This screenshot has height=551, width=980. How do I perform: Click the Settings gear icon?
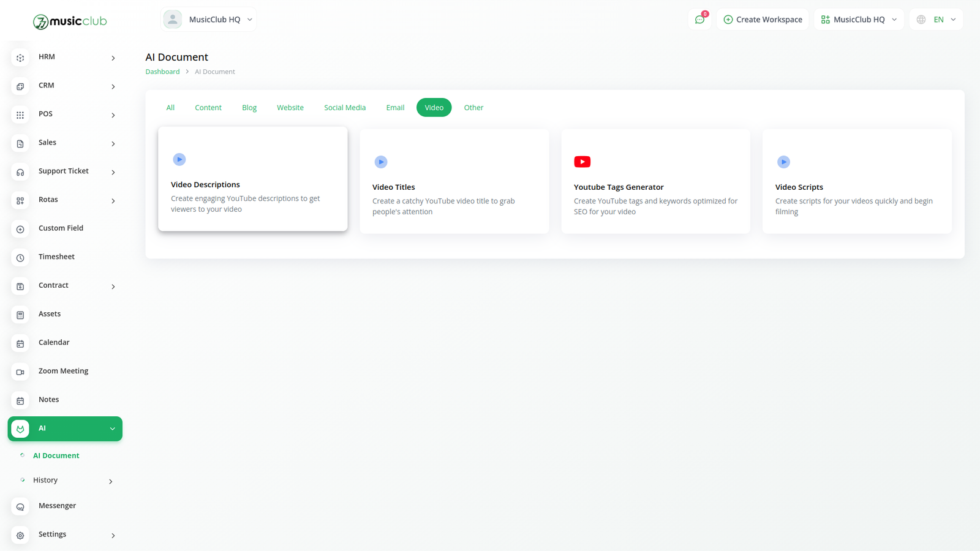click(x=20, y=536)
